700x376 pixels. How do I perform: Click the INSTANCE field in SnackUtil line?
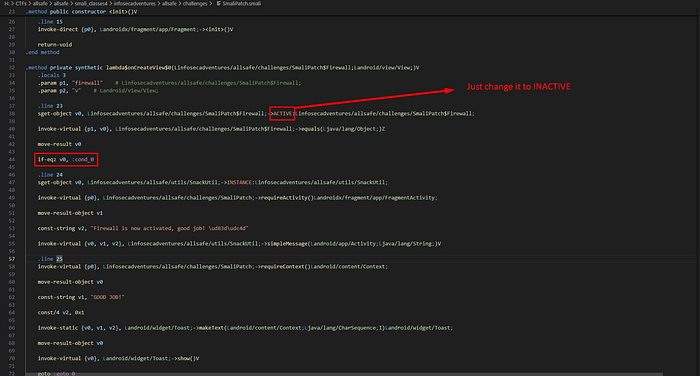click(240, 182)
